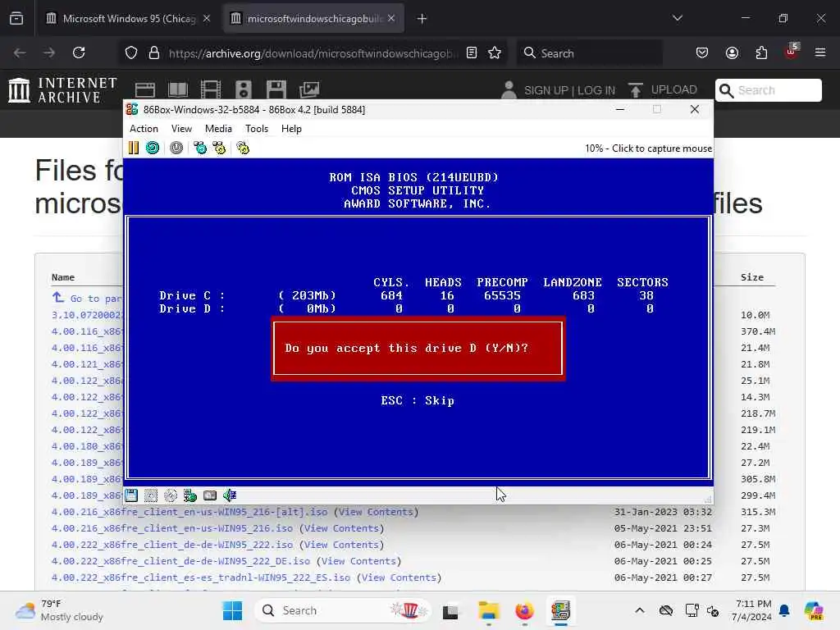Screen dimensions: 840x630
Task: View Contents of WIN95_216-[alt].iso
Action: (376, 512)
